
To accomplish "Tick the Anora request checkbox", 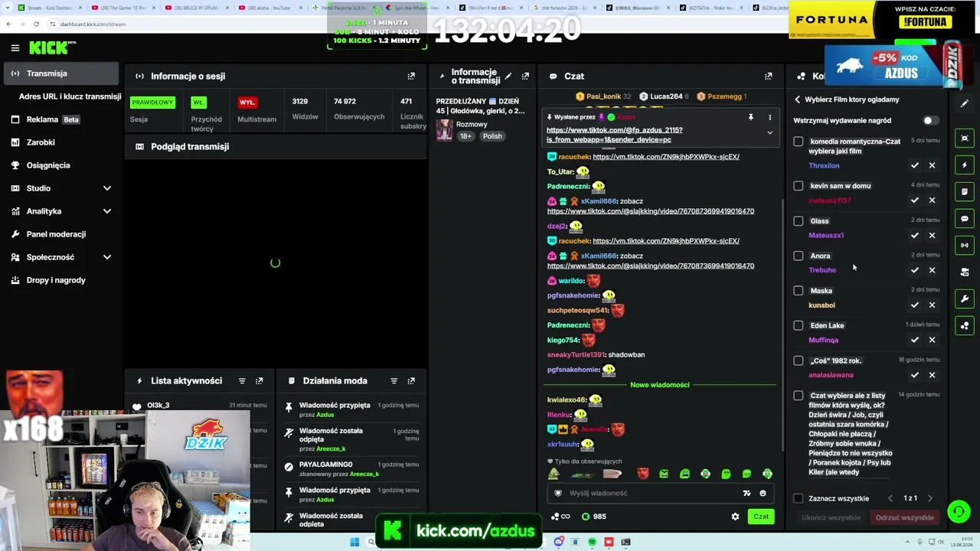I will (799, 256).
